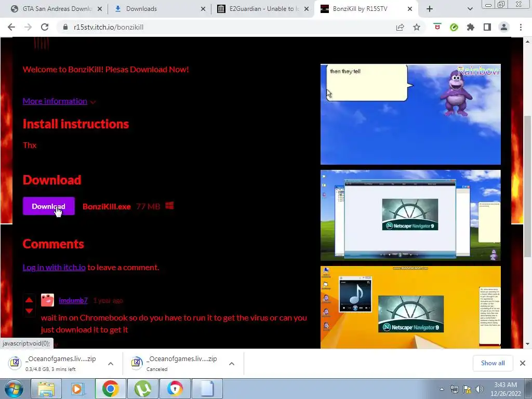The height and width of the screenshot is (399, 532).
Task: Go back to the previous page
Action: point(11,27)
